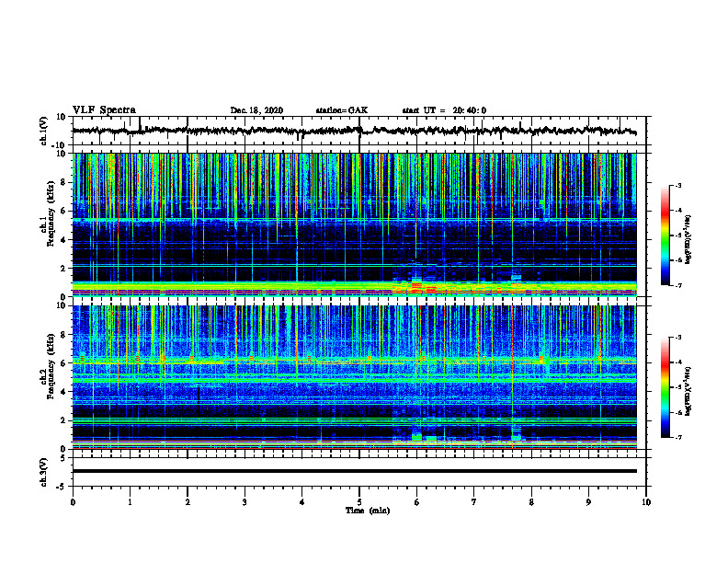Click the "ch.1(V)" waveform axis label
Screen dimensions: 728x563
point(44,131)
